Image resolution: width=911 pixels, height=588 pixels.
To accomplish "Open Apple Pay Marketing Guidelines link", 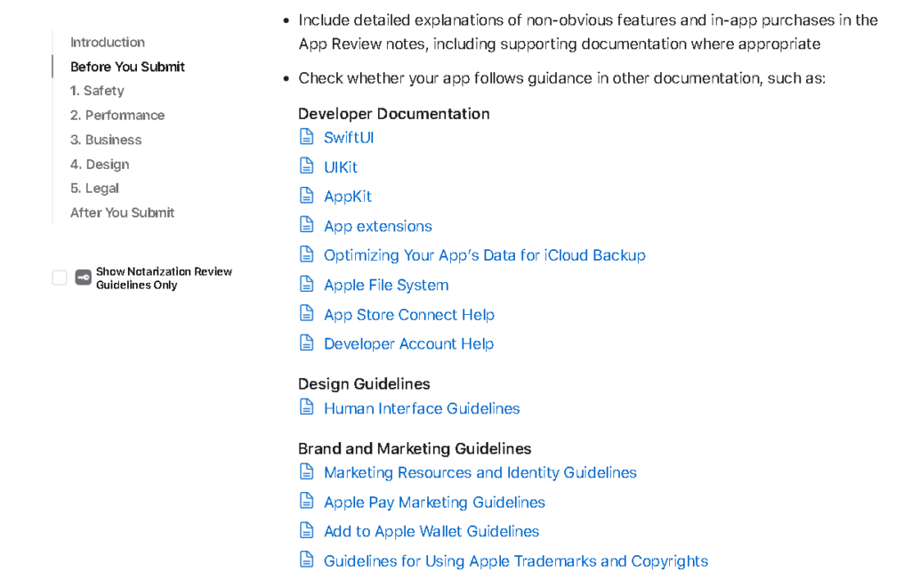I will pos(434,502).
